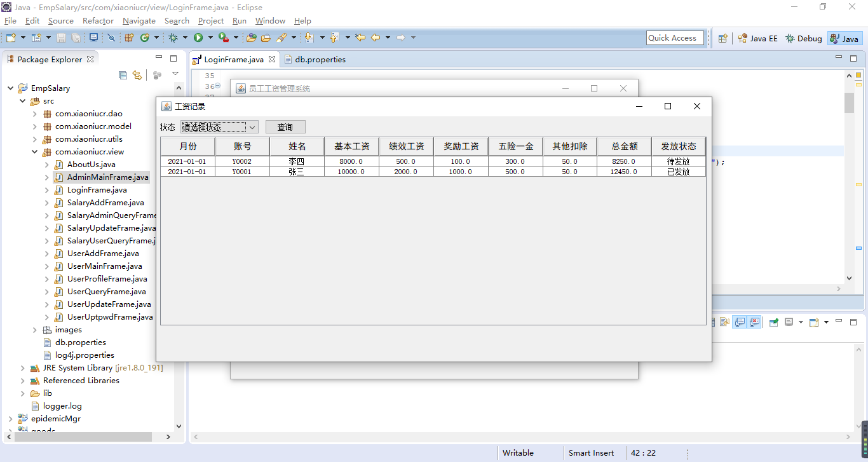Select logger.log in Package Explorer
The width and height of the screenshot is (868, 462).
click(62, 406)
